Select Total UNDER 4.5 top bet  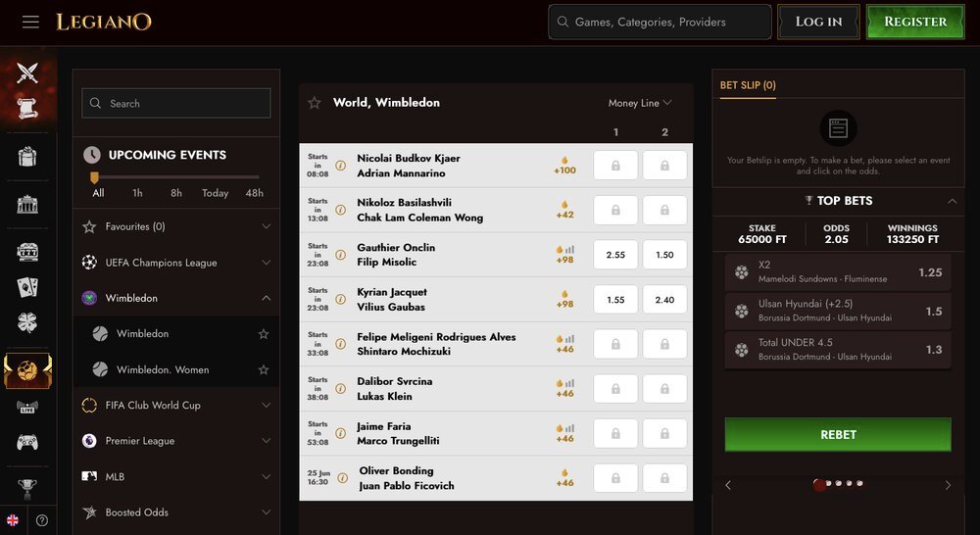[x=838, y=350]
